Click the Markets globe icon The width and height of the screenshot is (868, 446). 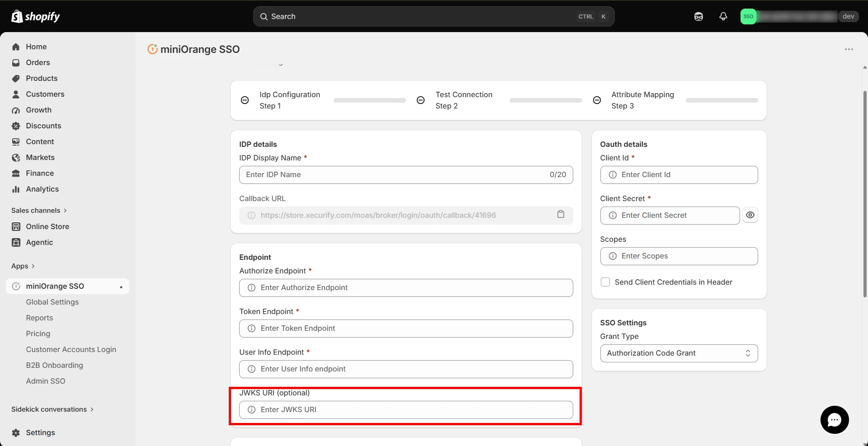click(16, 158)
